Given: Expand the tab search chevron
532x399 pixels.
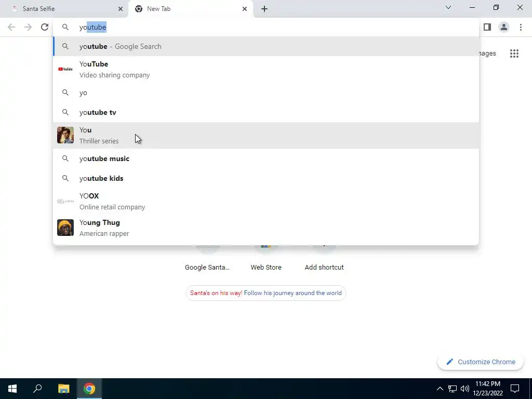Looking at the screenshot, I should pyautogui.click(x=448, y=7).
